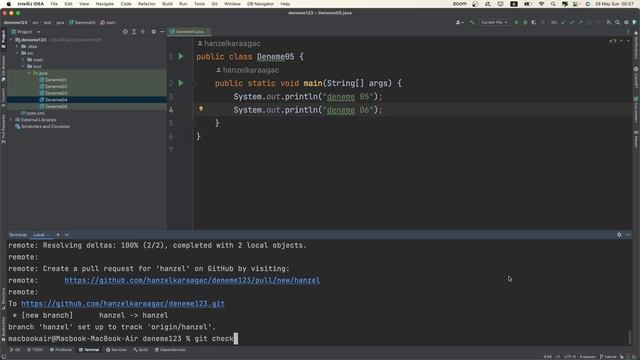
Task: Collapse the deneme123 project root
Action: point(11,40)
